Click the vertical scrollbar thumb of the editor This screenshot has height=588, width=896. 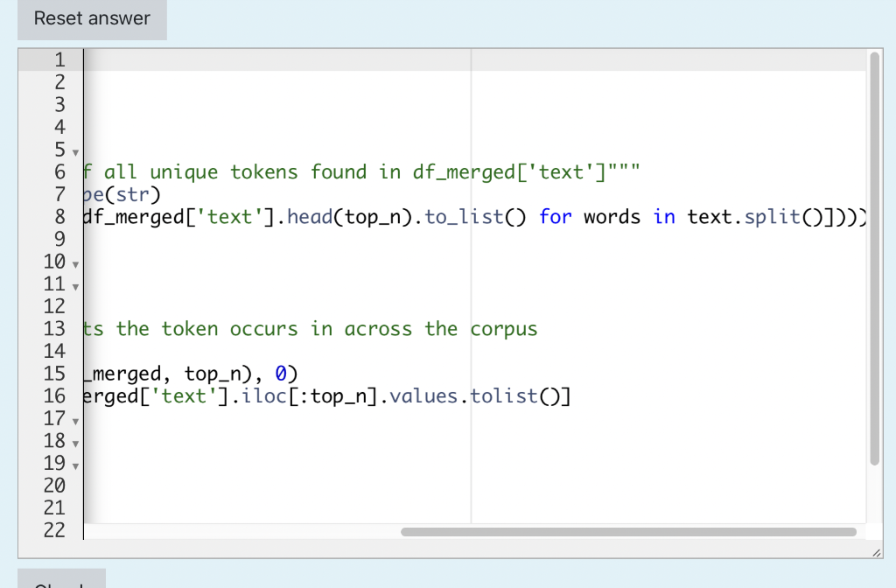(x=874, y=258)
